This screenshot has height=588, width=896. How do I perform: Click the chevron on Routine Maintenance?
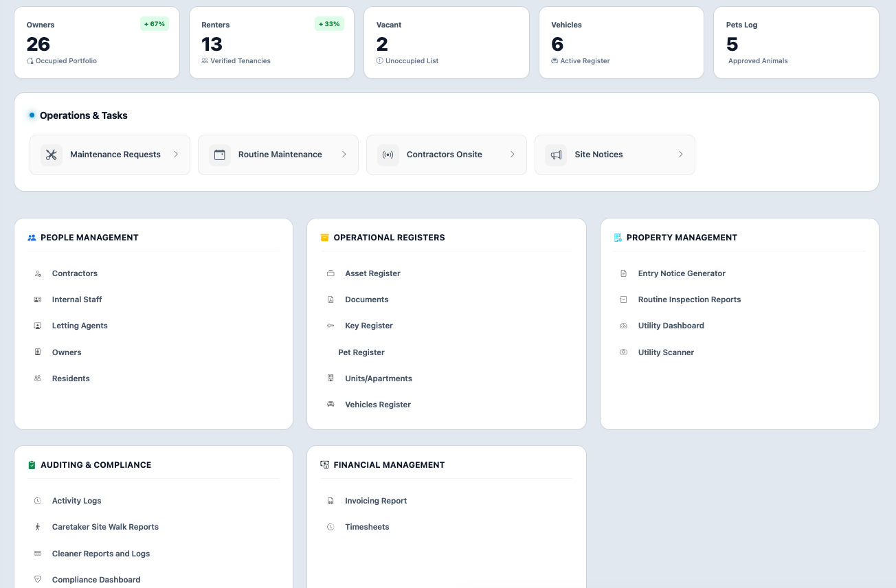pos(344,155)
